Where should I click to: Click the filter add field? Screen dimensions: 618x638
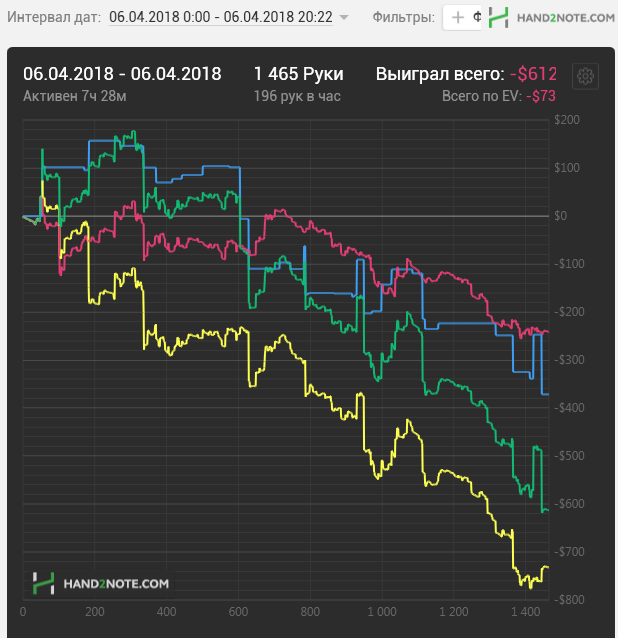[462, 17]
